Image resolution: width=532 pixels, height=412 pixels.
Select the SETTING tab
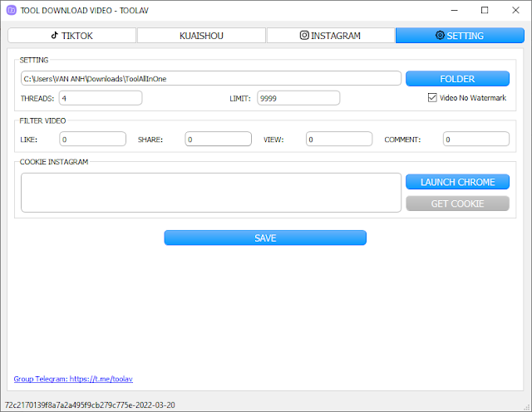(460, 36)
